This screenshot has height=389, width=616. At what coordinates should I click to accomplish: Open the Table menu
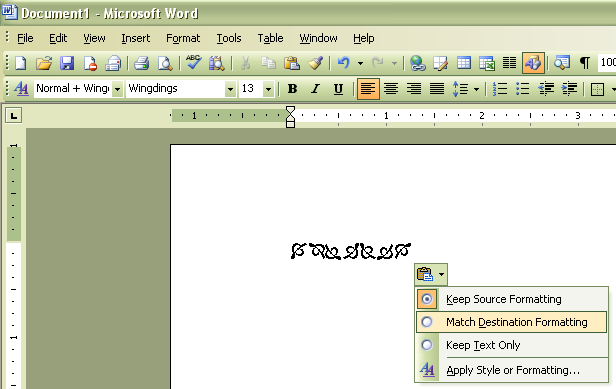coord(270,38)
